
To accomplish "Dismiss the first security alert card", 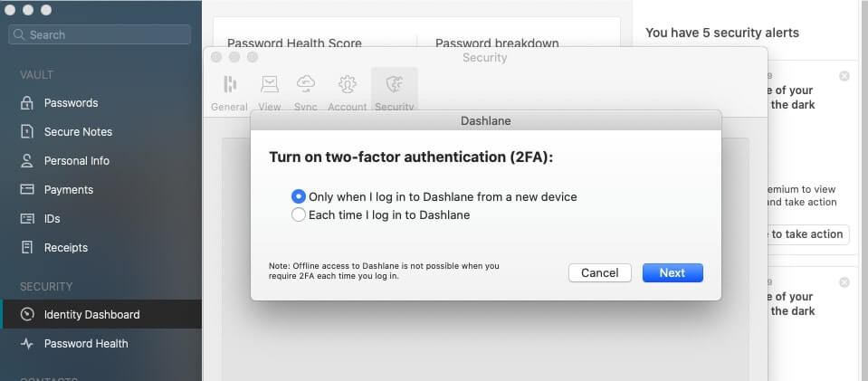I will 844,76.
